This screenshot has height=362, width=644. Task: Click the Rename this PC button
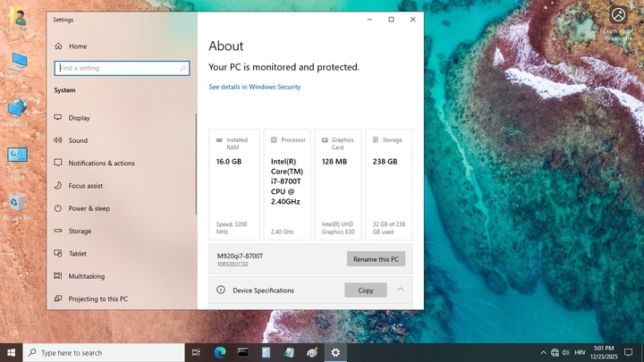376,259
